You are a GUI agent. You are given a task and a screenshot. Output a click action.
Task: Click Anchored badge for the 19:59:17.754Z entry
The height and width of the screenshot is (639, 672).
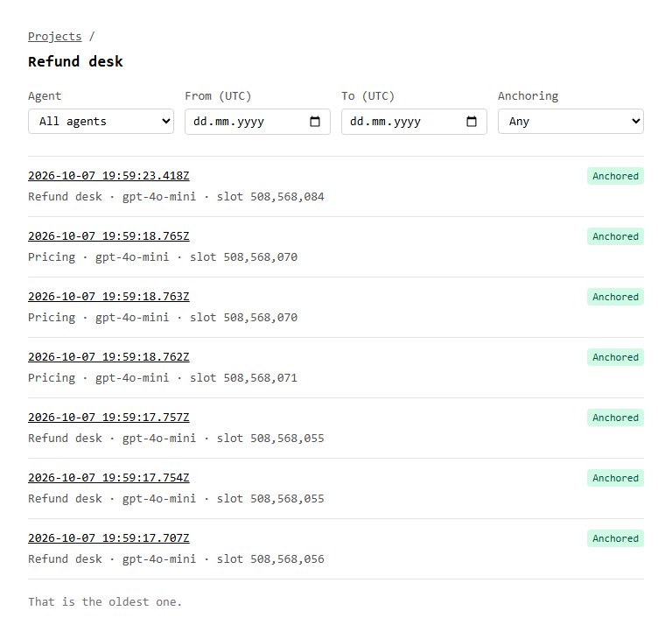point(615,478)
